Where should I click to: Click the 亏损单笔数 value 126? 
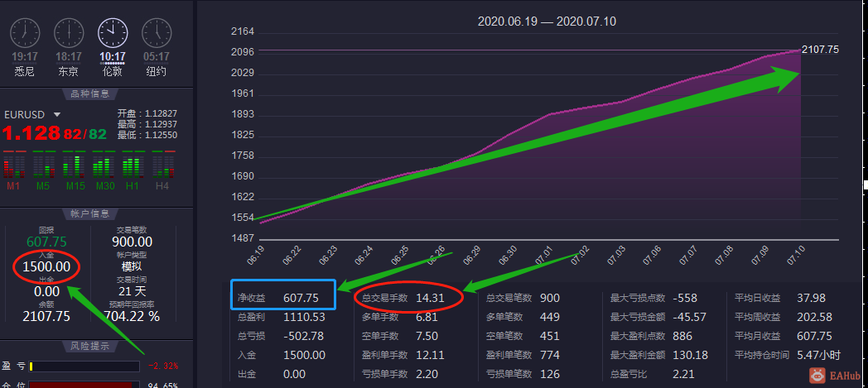click(550, 374)
